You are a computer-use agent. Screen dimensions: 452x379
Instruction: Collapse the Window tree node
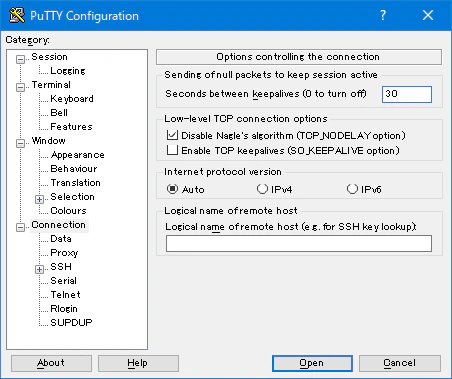[x=21, y=143]
